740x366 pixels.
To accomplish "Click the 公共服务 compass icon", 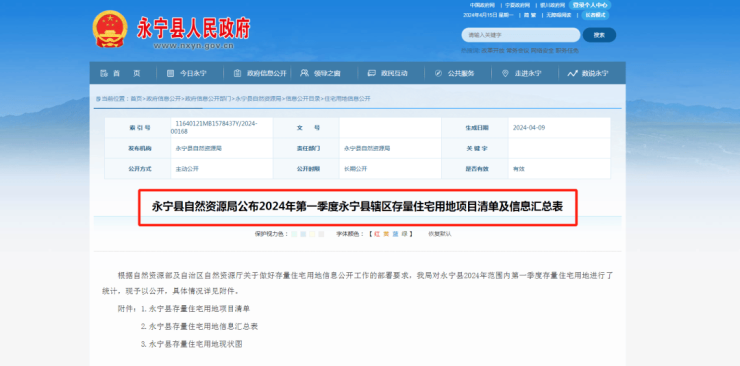I will (438, 73).
